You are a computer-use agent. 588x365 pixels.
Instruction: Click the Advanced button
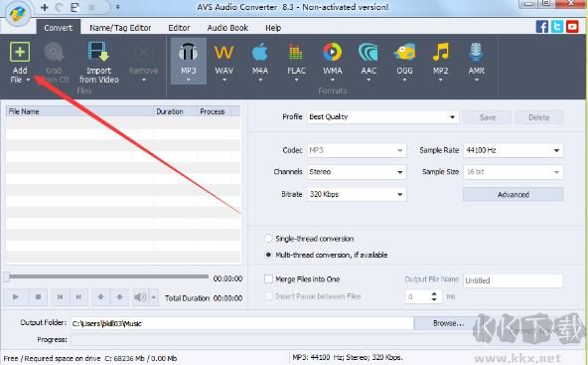513,195
